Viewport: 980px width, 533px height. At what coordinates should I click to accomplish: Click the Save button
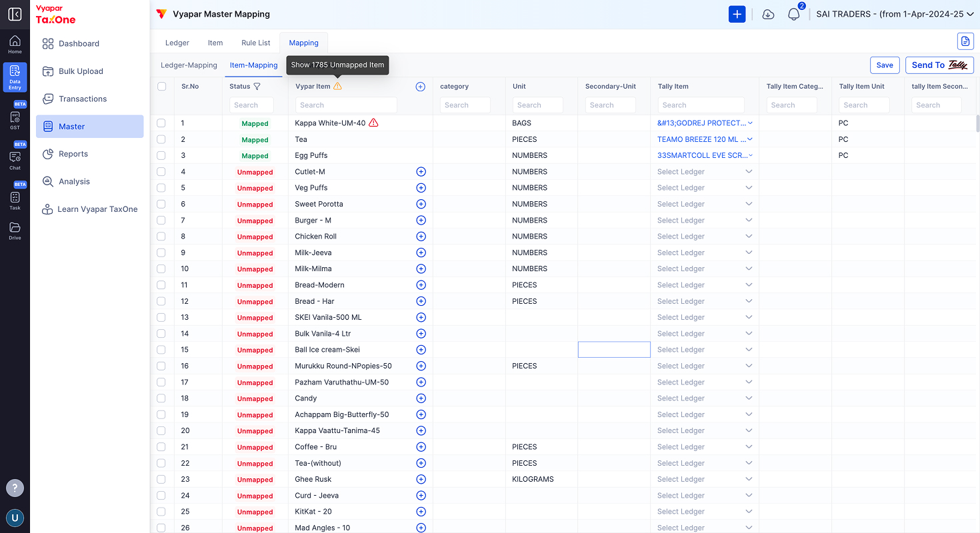tap(885, 65)
